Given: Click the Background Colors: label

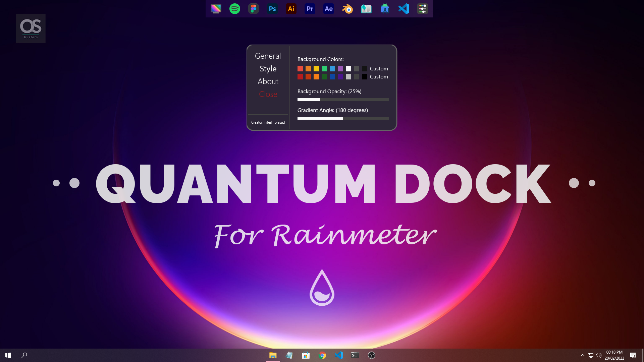Looking at the screenshot, I should (x=321, y=59).
